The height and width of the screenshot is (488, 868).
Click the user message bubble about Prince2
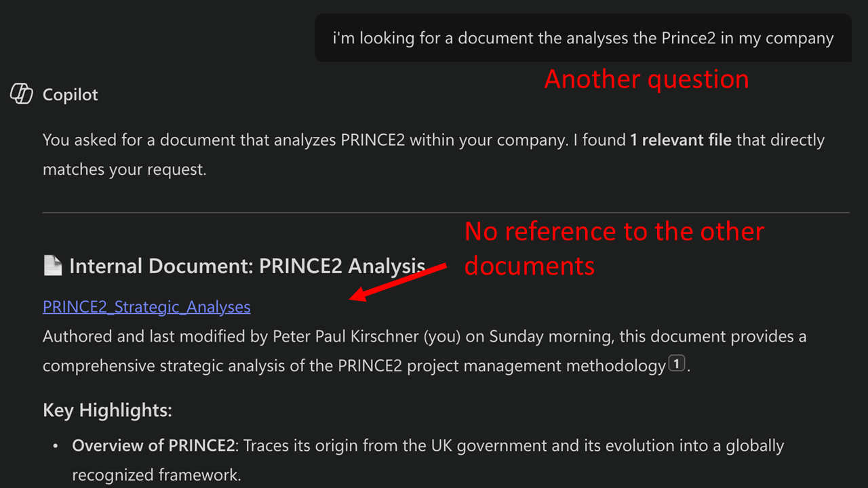click(583, 38)
